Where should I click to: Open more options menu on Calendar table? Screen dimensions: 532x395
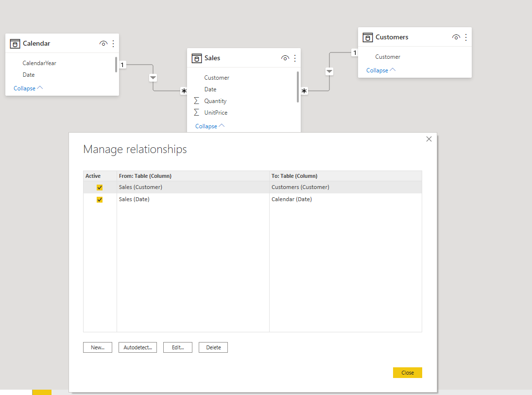(x=113, y=43)
